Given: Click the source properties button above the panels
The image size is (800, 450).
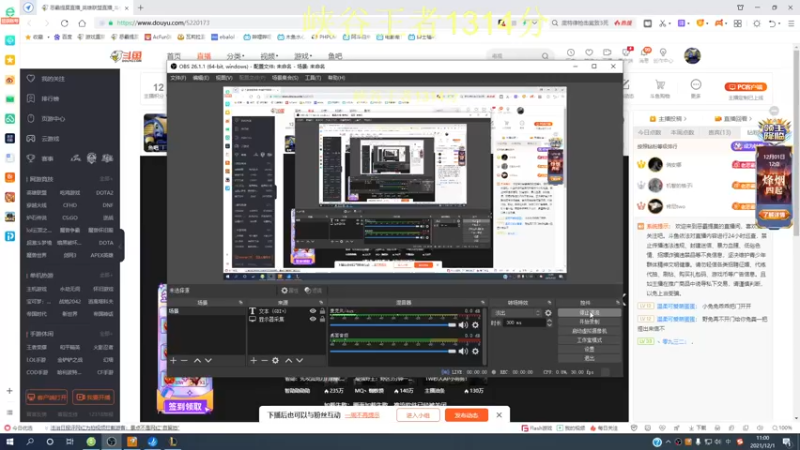Looking at the screenshot, I should (x=289, y=290).
